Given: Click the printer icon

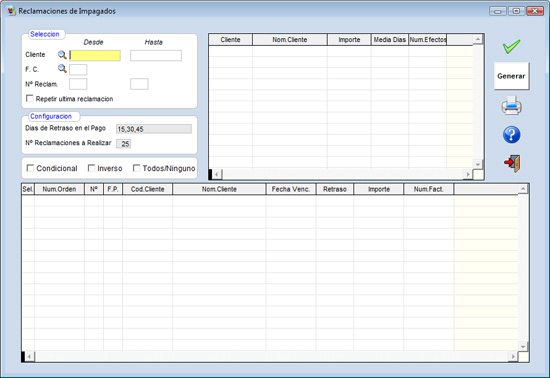Looking at the screenshot, I should [x=511, y=106].
